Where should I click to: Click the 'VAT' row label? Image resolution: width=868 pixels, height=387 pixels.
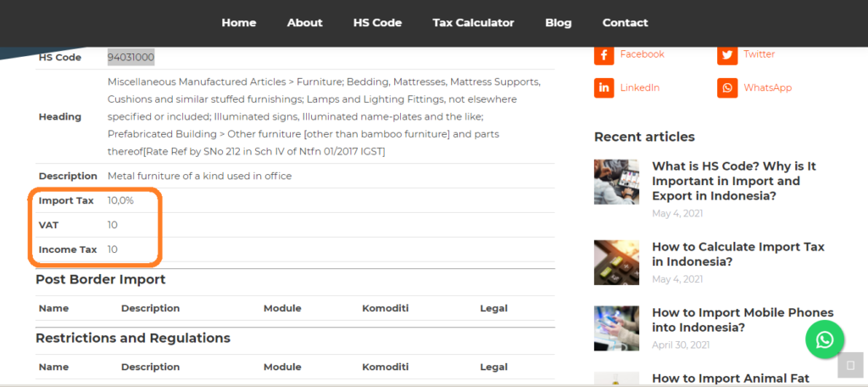(x=48, y=225)
